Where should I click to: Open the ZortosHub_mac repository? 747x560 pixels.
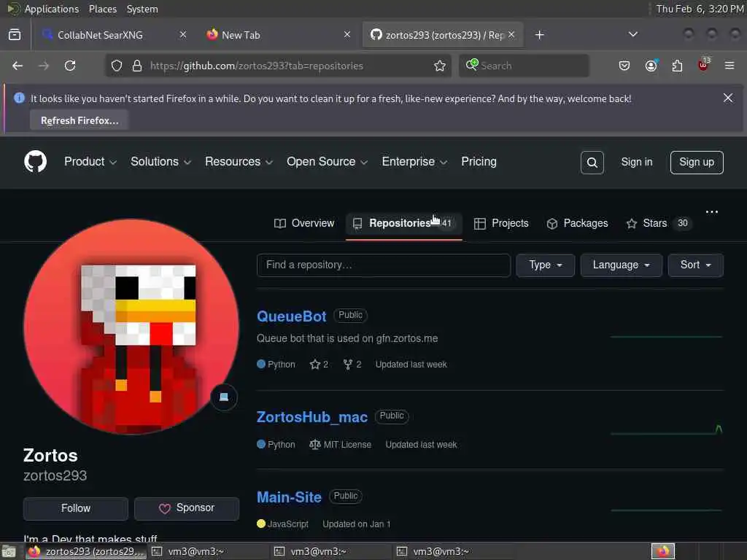[312, 417]
